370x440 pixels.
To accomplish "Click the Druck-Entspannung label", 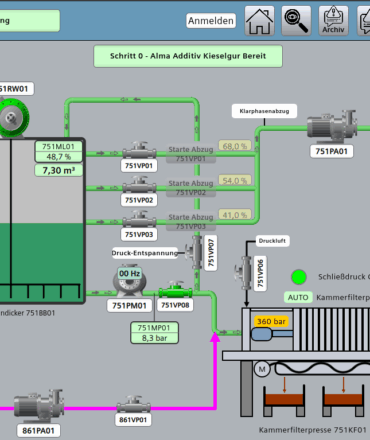I will tap(144, 253).
